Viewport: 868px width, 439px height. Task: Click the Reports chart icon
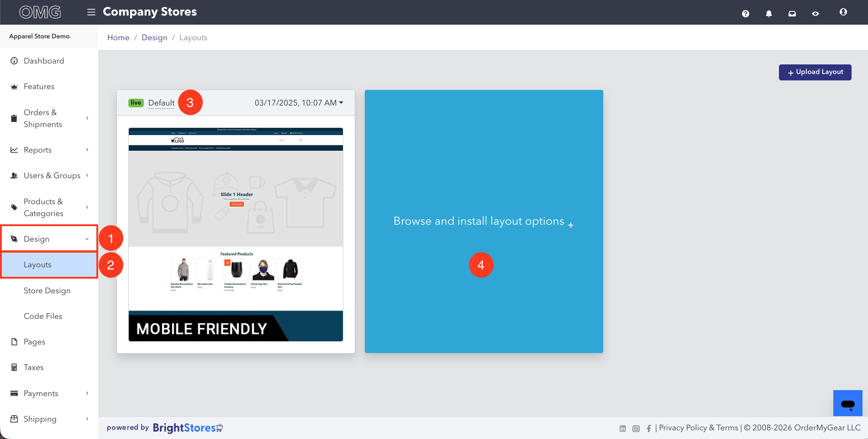(x=14, y=150)
